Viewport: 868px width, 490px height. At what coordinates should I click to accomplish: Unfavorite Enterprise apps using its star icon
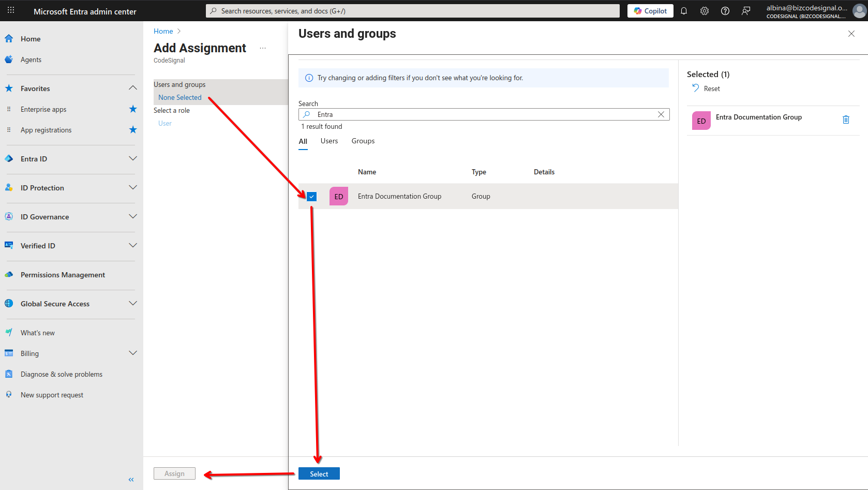coord(133,109)
